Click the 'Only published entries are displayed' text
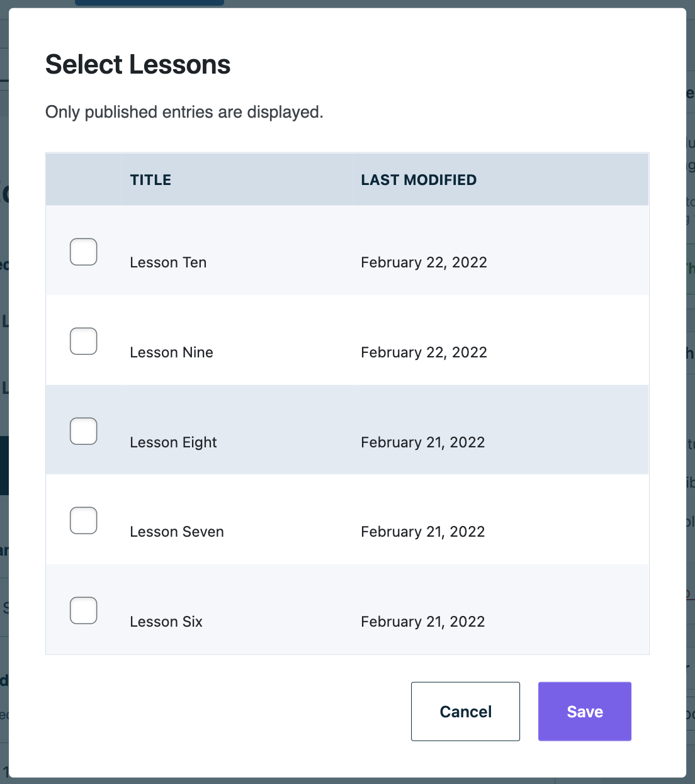The image size is (695, 784). pyautogui.click(x=183, y=111)
